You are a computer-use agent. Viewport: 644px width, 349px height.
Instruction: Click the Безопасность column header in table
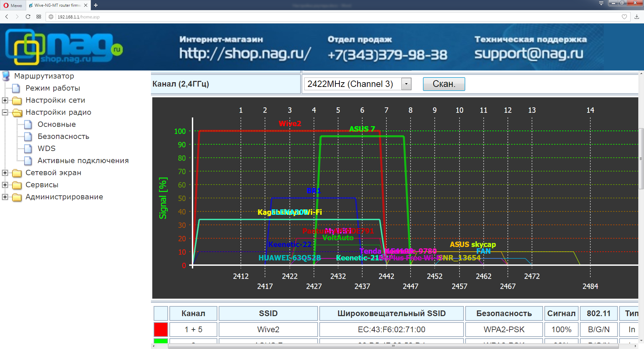504,313
